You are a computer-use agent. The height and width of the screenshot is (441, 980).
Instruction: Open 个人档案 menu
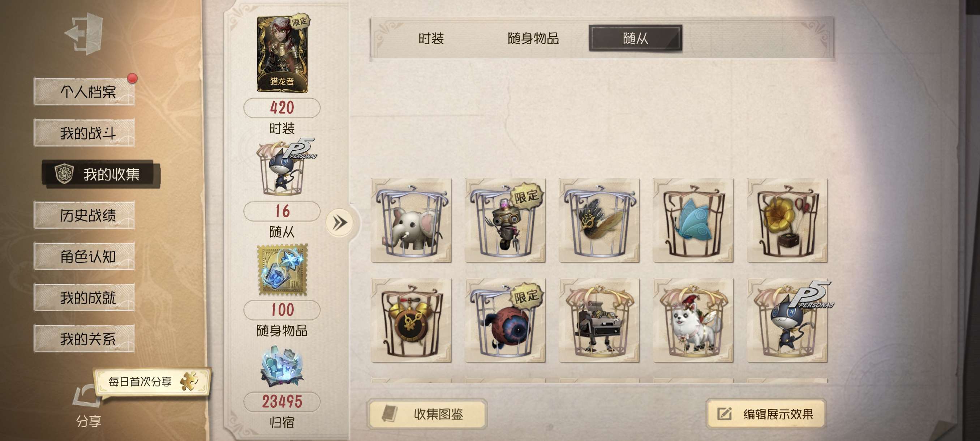pos(85,91)
